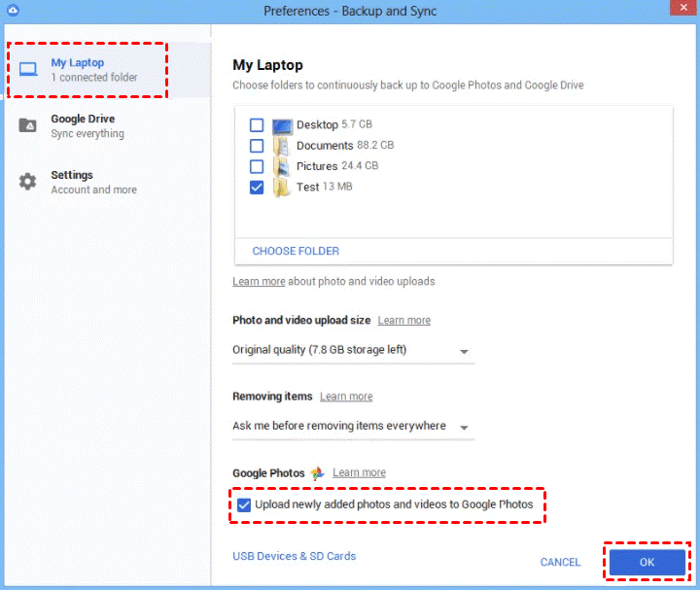Check the Documents folder checkbox
Image resolution: width=700 pixels, height=590 pixels.
257,146
